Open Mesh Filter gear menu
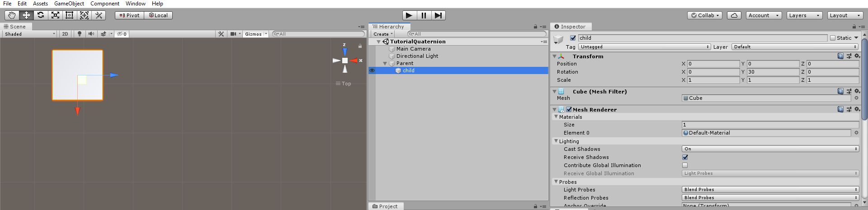 [x=857, y=91]
